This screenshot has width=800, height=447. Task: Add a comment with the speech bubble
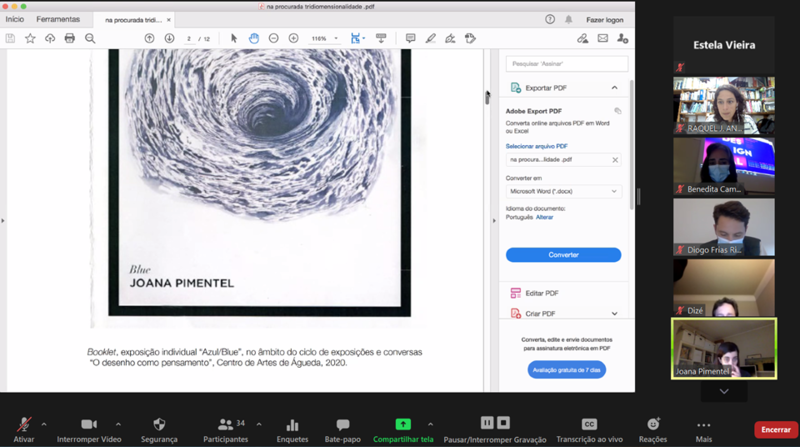(x=410, y=38)
